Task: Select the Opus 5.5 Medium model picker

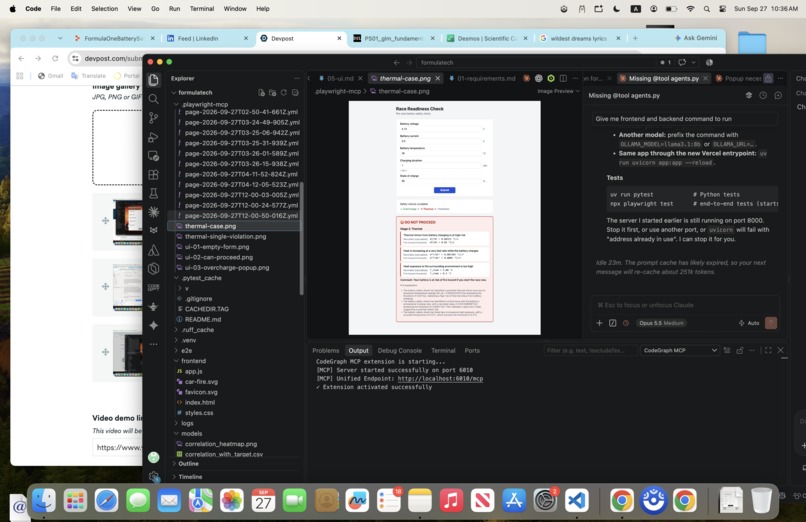Action: 661,323
